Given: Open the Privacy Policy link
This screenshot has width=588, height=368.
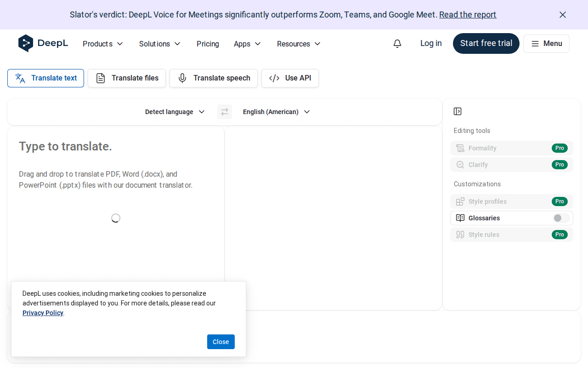Looking at the screenshot, I should [43, 313].
